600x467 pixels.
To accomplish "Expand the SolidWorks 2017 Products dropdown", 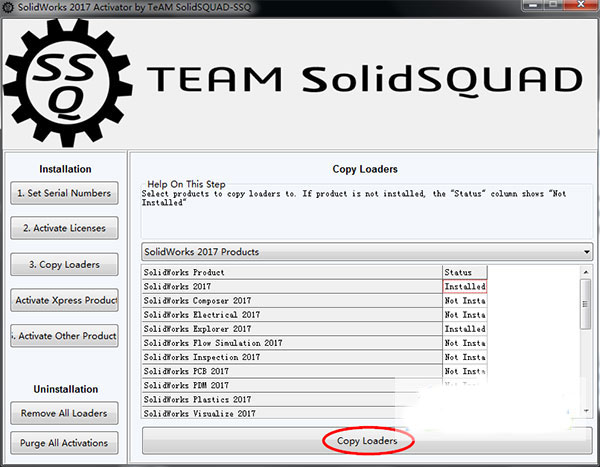I will [x=367, y=252].
